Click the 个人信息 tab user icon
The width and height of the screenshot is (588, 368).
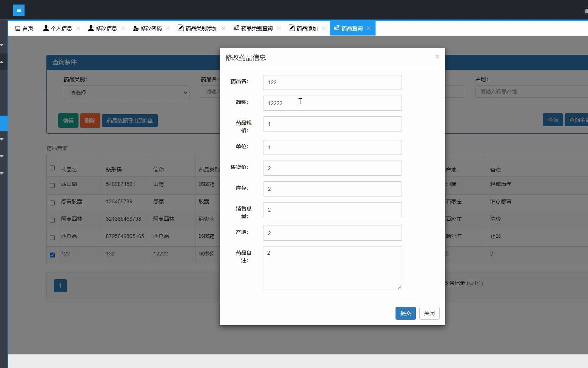coord(46,28)
